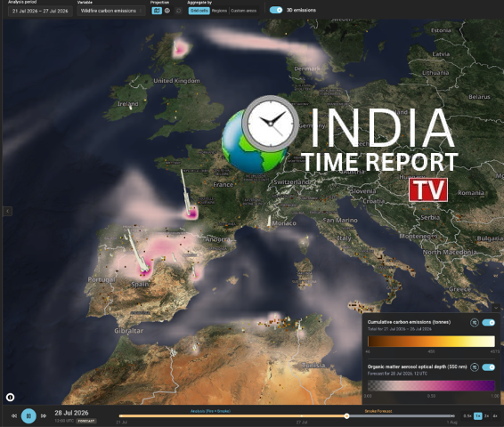Open organic matter aerosol layer settings icon
The image size is (504, 427).
tap(474, 367)
